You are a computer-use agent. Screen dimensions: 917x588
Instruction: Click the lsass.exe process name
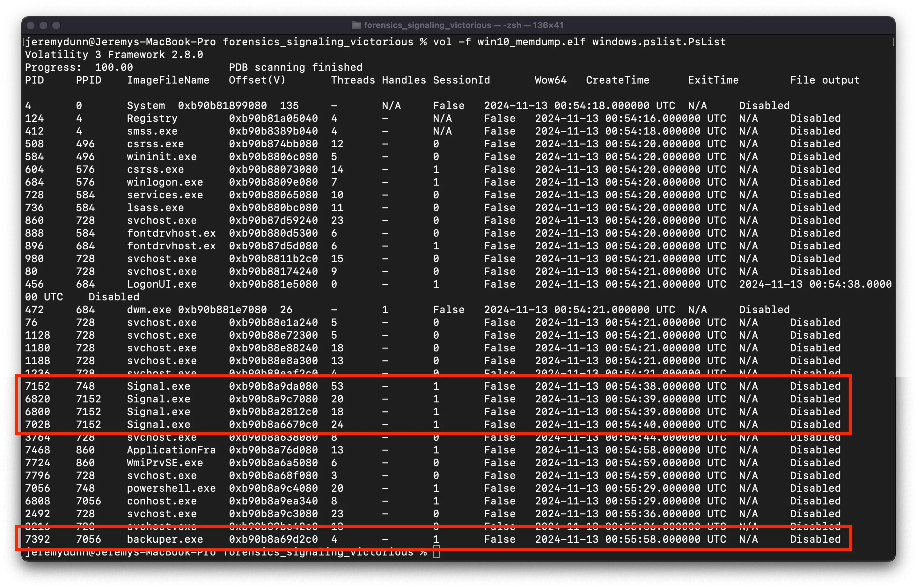coord(155,208)
